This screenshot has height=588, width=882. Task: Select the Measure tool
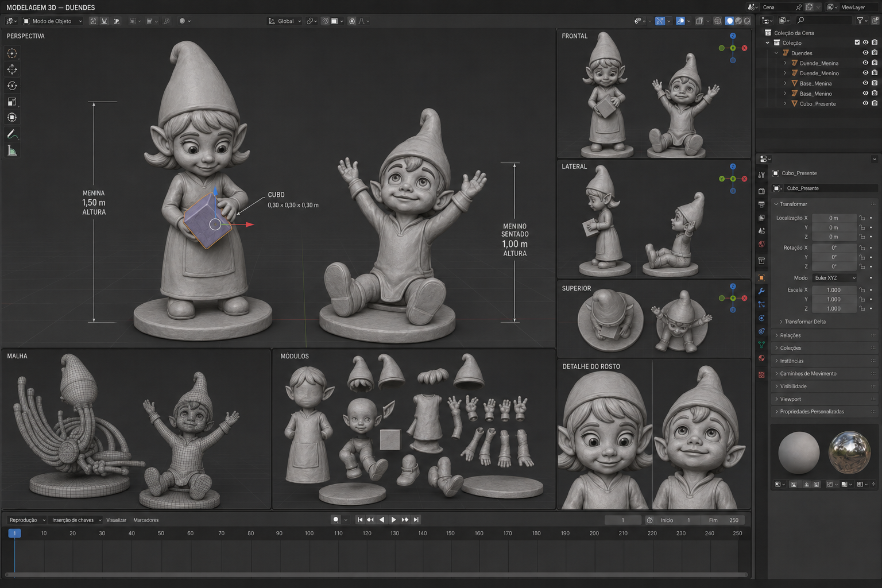[x=12, y=150]
